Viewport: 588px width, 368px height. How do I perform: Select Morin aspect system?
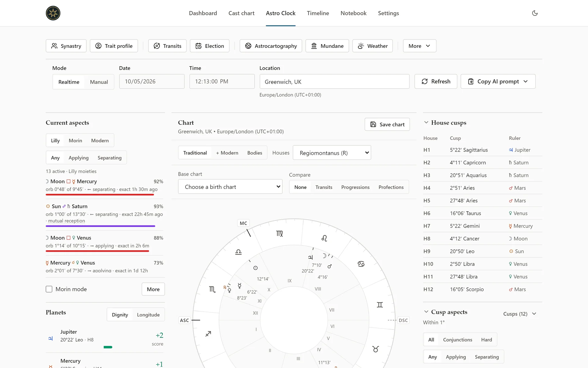[75, 140]
